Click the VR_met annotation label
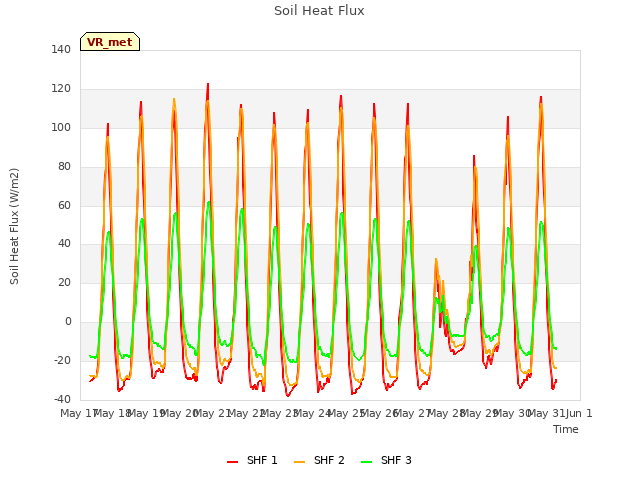 tap(110, 42)
